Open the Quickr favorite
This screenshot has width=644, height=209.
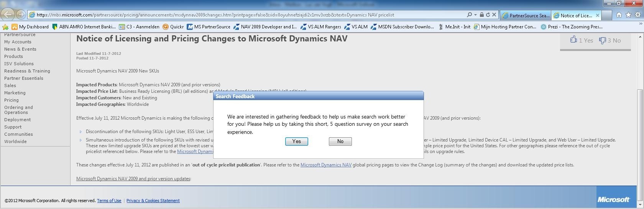(173, 27)
